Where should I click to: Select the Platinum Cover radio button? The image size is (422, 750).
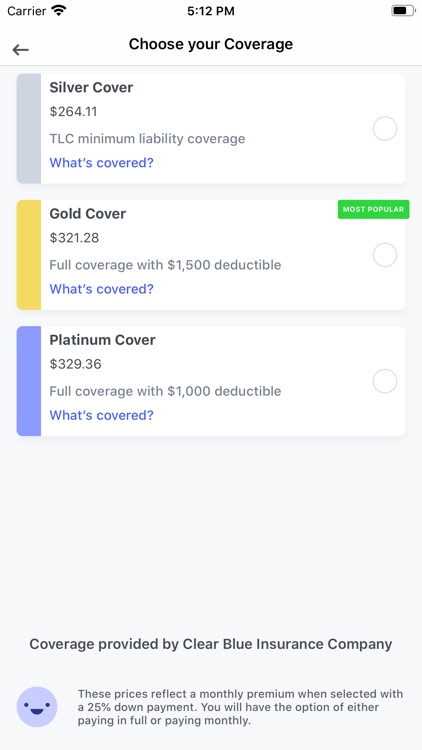point(385,381)
